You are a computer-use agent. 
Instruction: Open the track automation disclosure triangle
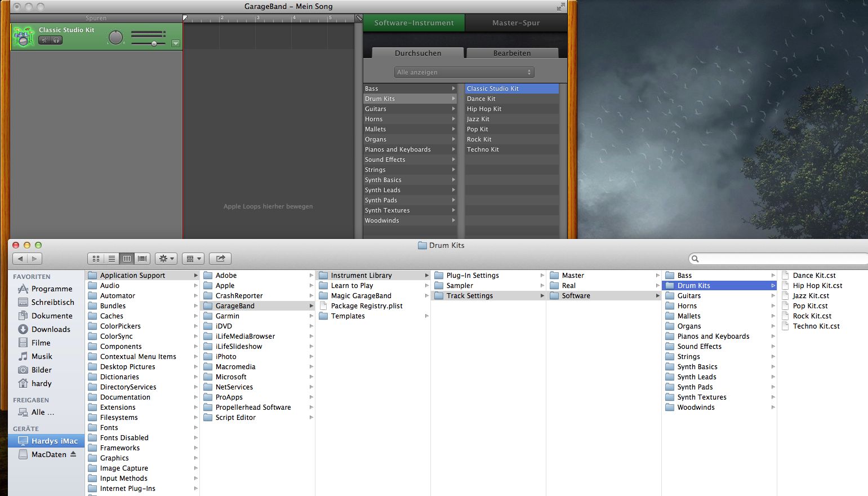[176, 43]
